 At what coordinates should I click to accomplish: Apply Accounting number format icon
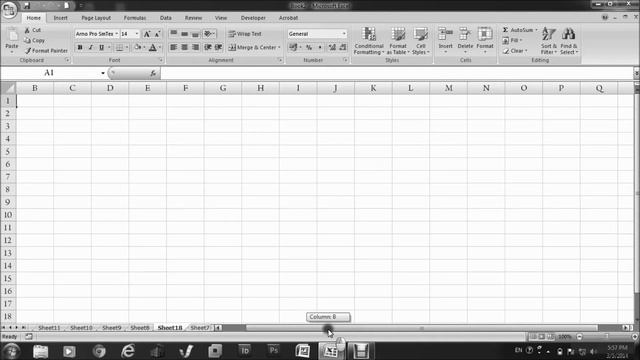click(293, 47)
